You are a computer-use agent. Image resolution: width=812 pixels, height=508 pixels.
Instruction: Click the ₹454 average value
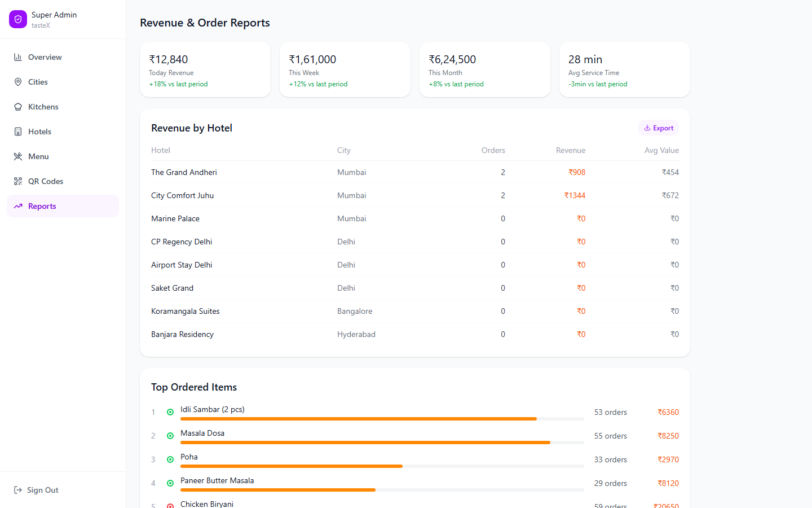[x=670, y=172]
